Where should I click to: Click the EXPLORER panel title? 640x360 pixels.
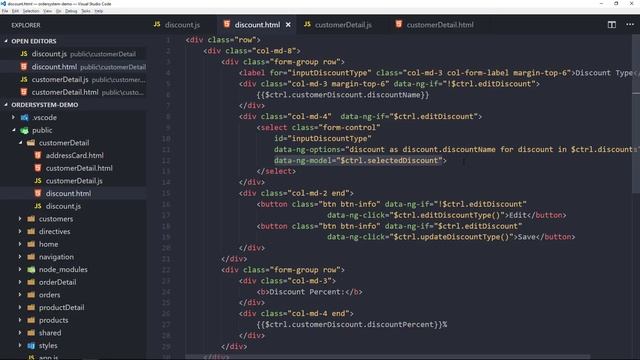pyautogui.click(x=26, y=25)
